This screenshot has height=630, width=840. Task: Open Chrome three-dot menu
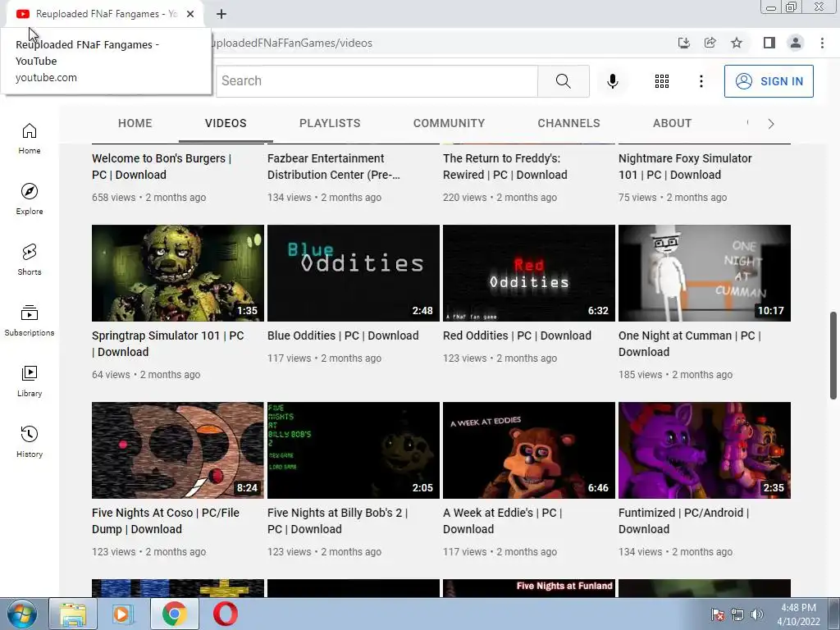[x=822, y=43]
